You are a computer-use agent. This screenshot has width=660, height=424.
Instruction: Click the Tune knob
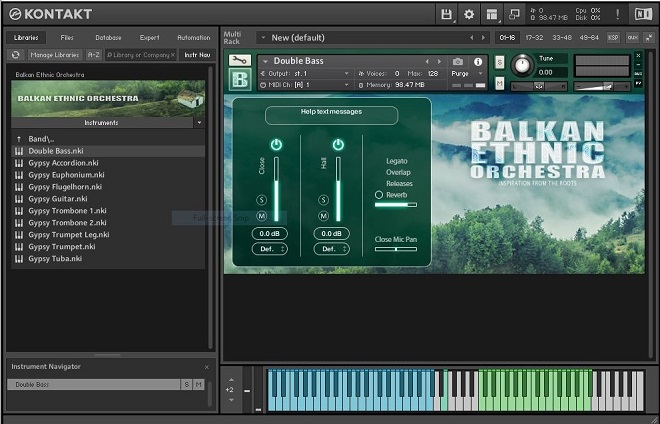pyautogui.click(x=522, y=65)
